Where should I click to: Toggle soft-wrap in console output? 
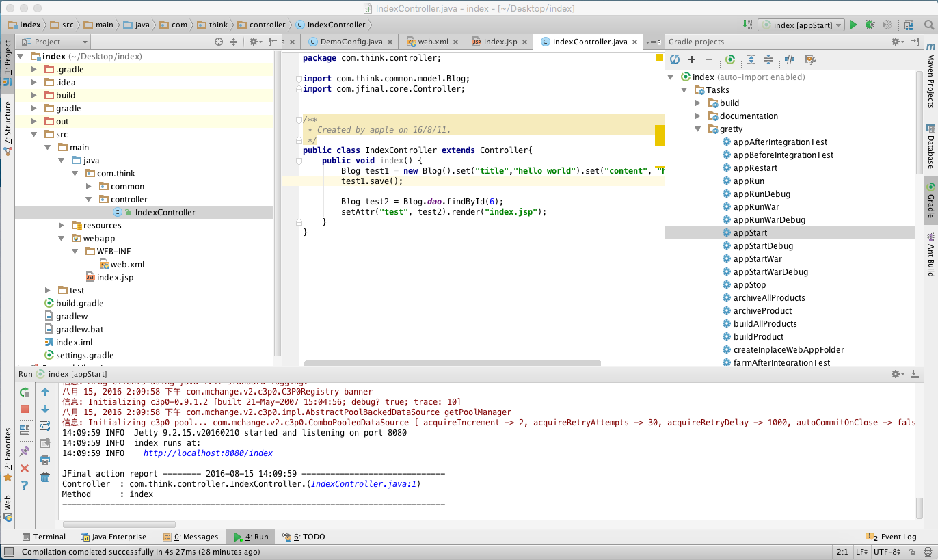pyautogui.click(x=45, y=426)
